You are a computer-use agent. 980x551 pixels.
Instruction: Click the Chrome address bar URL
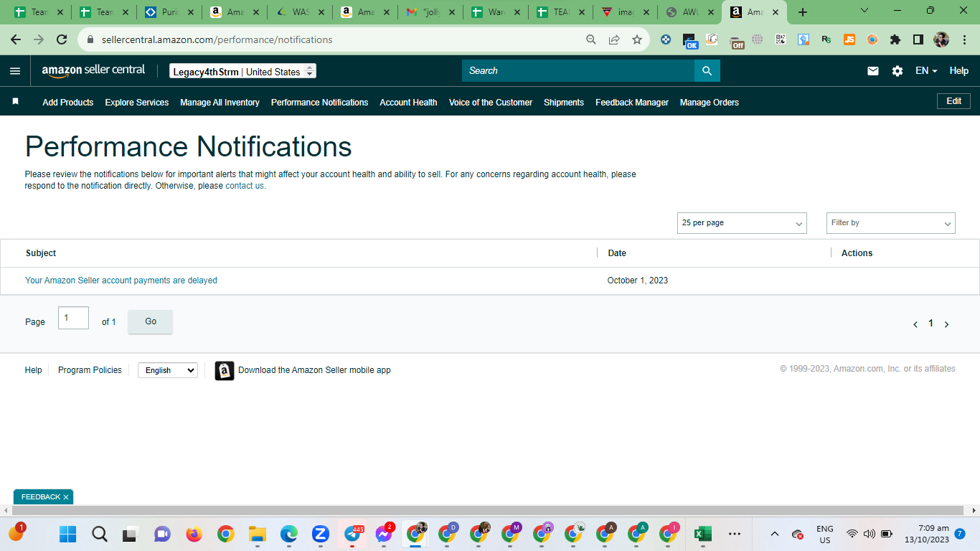(x=217, y=40)
